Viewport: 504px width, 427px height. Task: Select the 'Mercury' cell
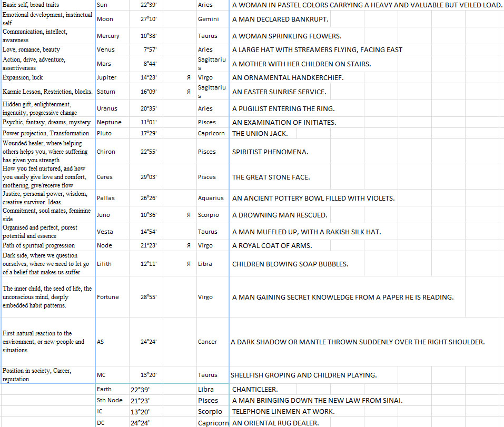[x=112, y=36]
